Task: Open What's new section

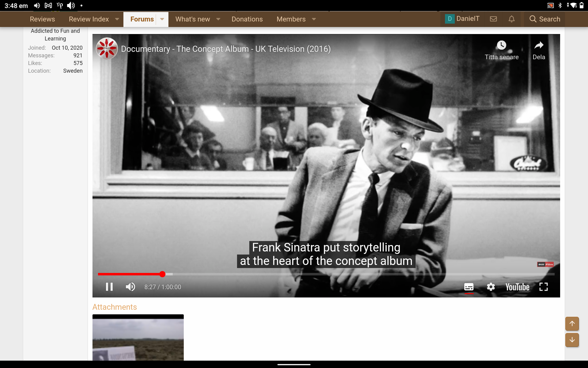Action: pos(193,19)
